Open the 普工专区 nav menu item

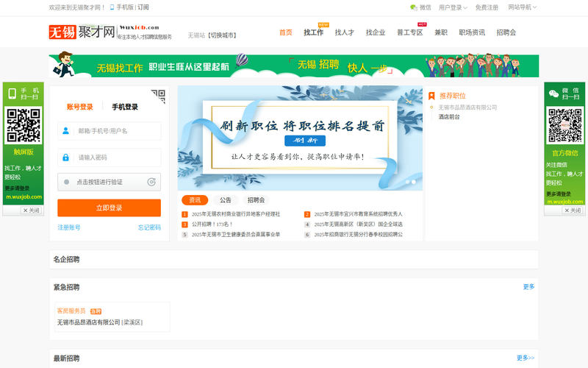pos(410,32)
